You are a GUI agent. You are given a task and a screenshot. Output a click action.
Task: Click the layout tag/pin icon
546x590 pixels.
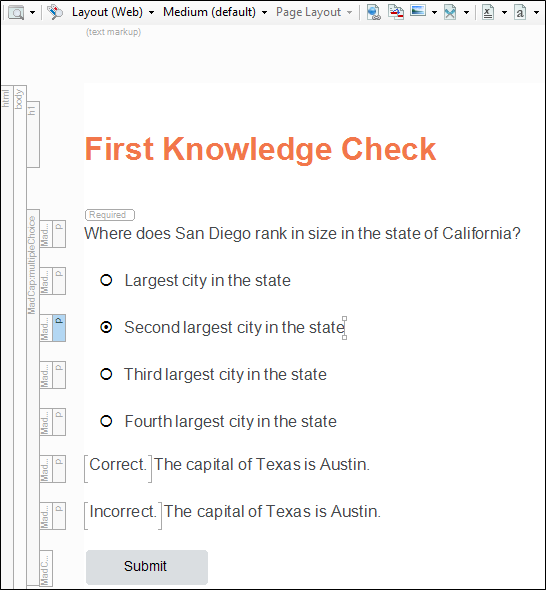point(55,12)
